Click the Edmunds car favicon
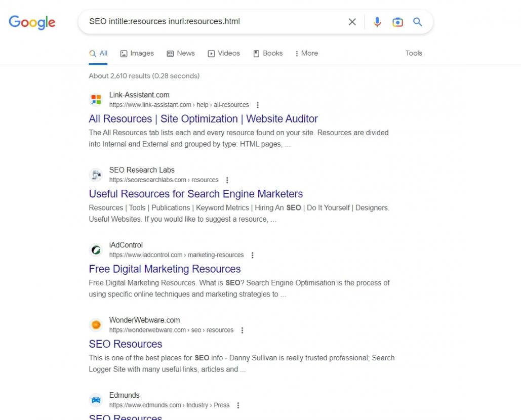Screen dimensions: 521x420 96,400
